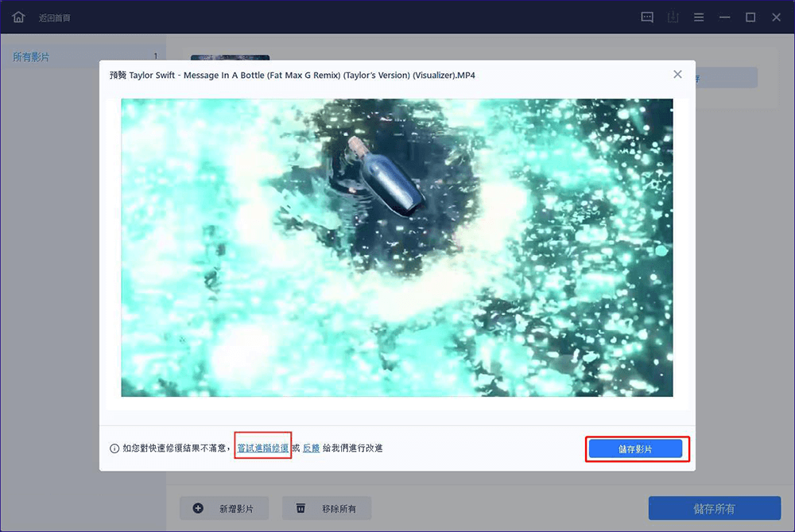Go back via 返回首頁 label
The image size is (795, 532).
55,17
